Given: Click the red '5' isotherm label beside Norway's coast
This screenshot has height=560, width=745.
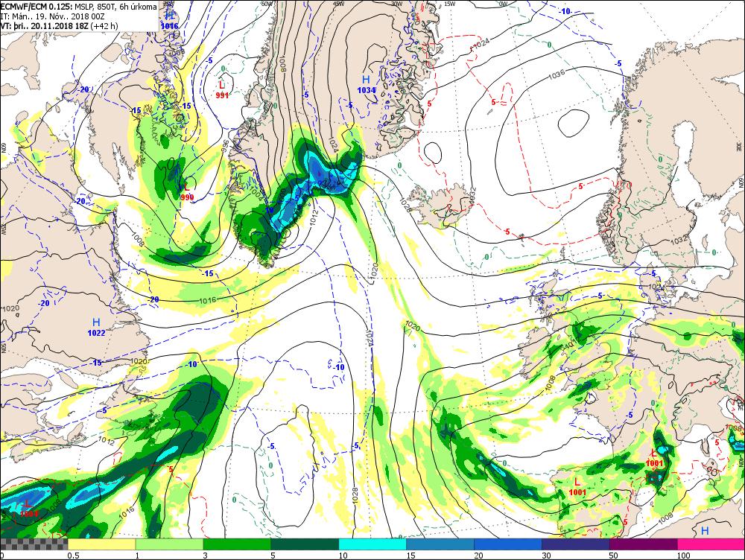Looking at the screenshot, I should [x=581, y=187].
